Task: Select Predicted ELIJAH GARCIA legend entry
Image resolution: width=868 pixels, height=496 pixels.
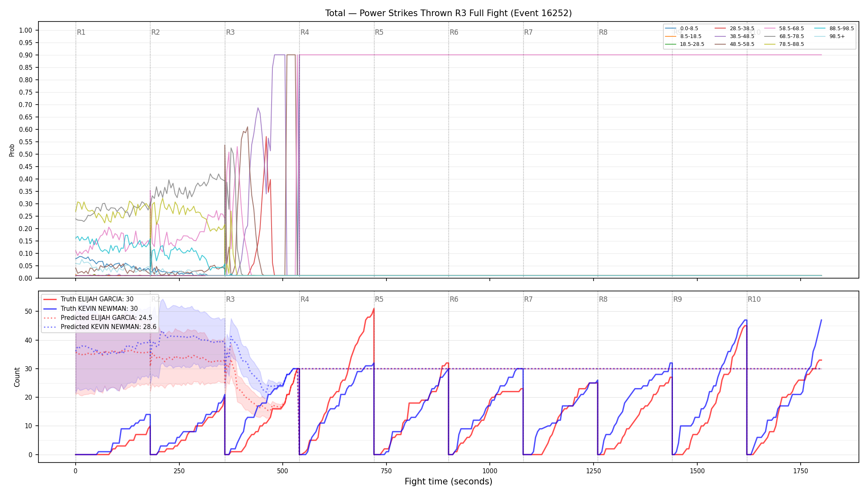Action: [98, 318]
